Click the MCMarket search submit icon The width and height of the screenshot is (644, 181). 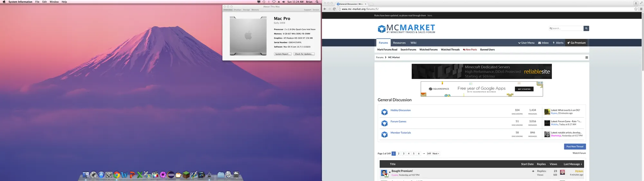pyautogui.click(x=586, y=28)
